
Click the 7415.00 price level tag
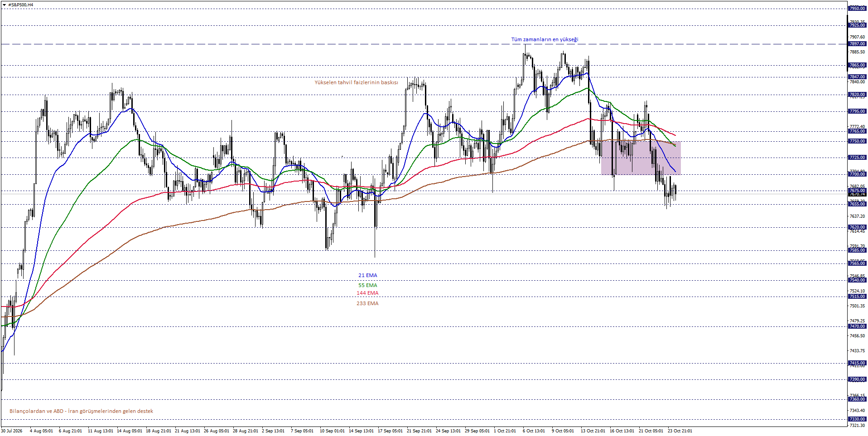[x=857, y=363]
